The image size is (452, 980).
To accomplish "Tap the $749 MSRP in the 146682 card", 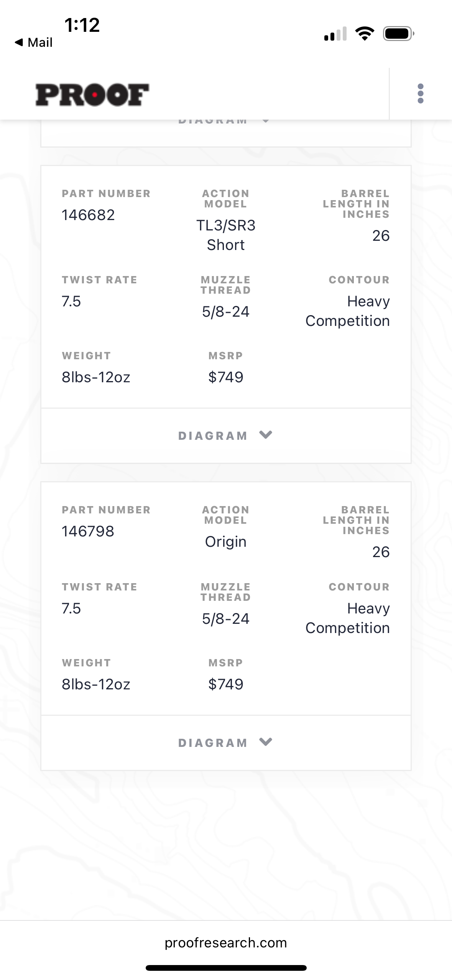I will [x=226, y=377].
